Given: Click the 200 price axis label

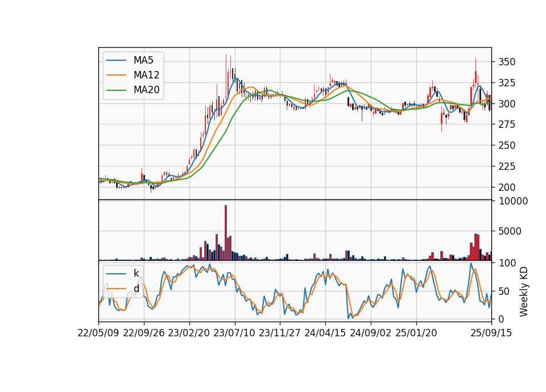Looking at the screenshot, I should pyautogui.click(x=507, y=187).
